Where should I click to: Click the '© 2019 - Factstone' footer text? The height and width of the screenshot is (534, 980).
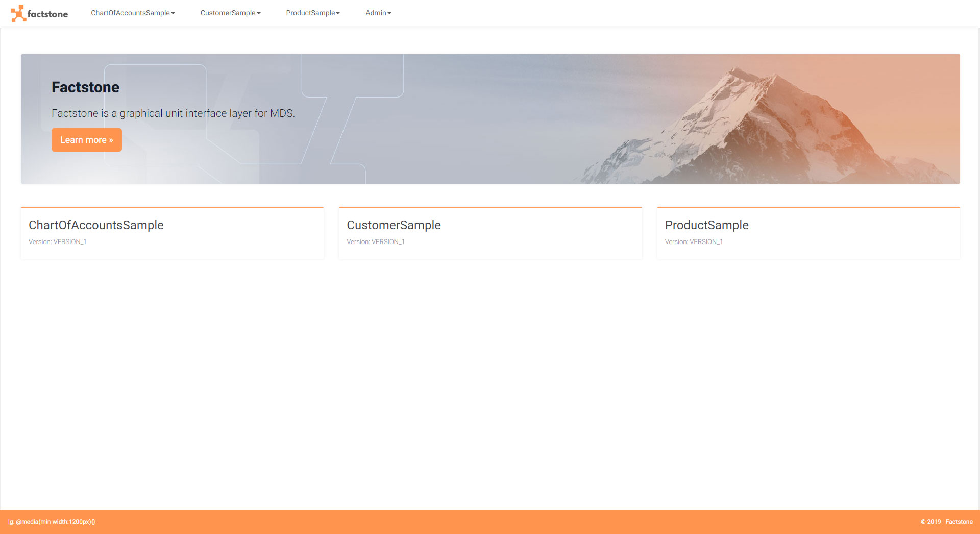947,522
